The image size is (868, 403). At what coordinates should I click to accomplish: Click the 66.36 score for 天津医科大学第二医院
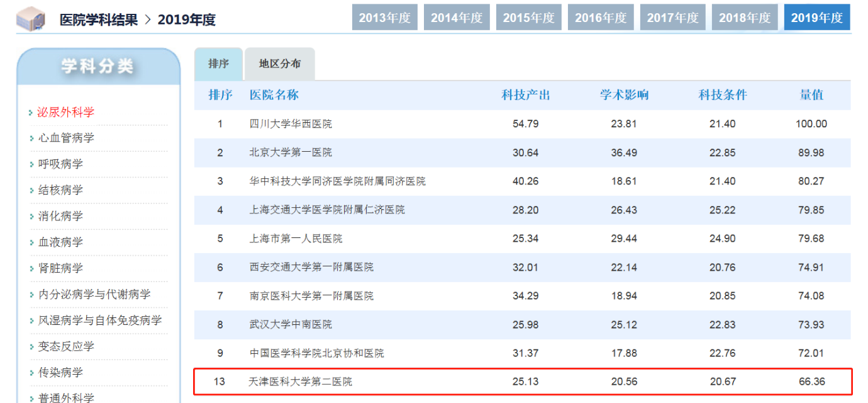coord(811,382)
